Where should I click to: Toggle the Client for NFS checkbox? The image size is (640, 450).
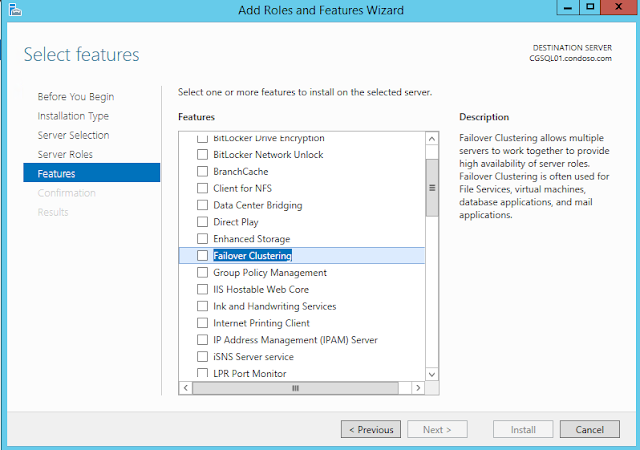pyautogui.click(x=202, y=189)
